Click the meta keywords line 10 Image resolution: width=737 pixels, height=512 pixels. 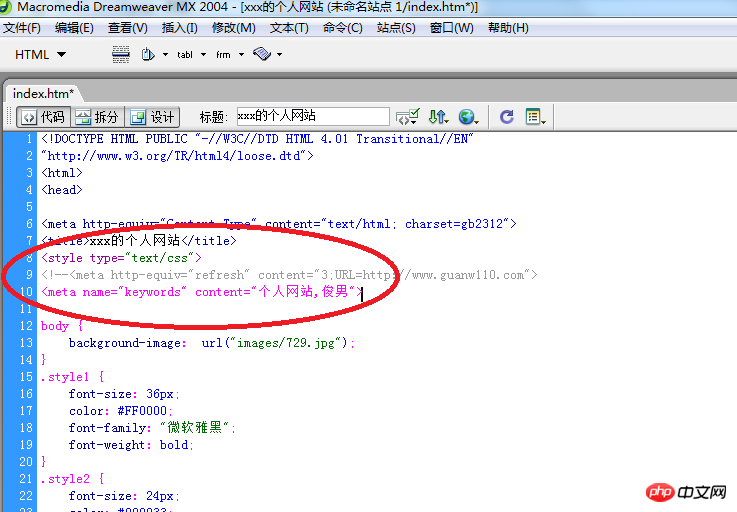202,291
